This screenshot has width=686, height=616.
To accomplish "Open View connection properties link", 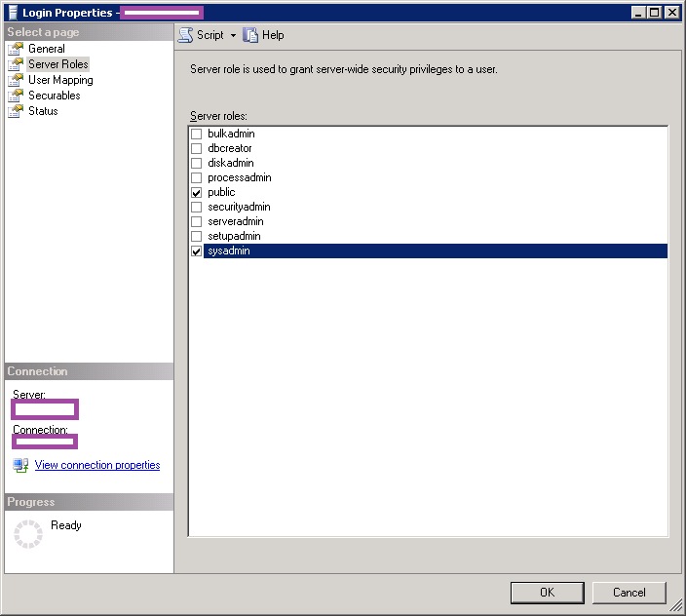I will coord(97,465).
